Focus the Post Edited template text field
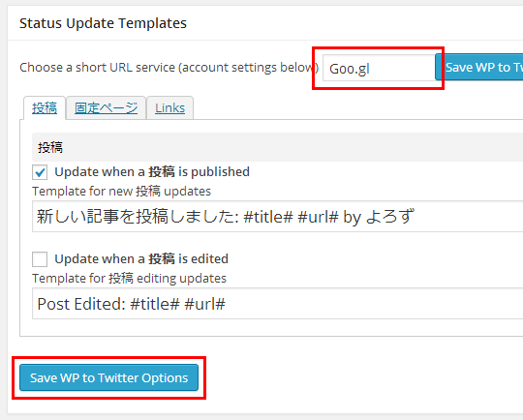 278,303
